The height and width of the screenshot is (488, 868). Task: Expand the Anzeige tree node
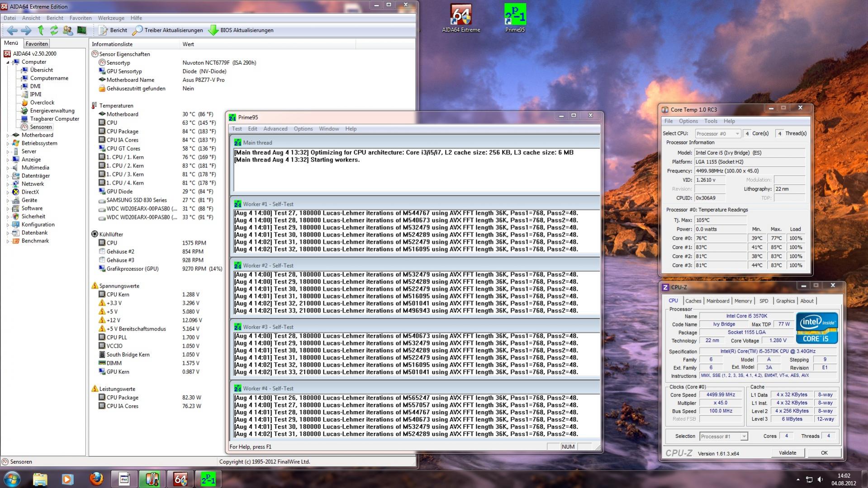point(8,160)
